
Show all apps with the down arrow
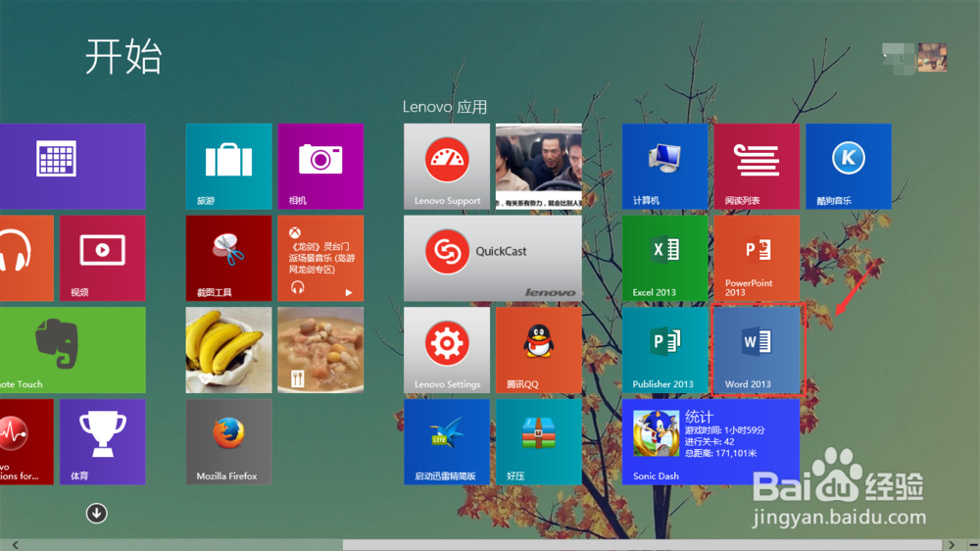click(96, 514)
